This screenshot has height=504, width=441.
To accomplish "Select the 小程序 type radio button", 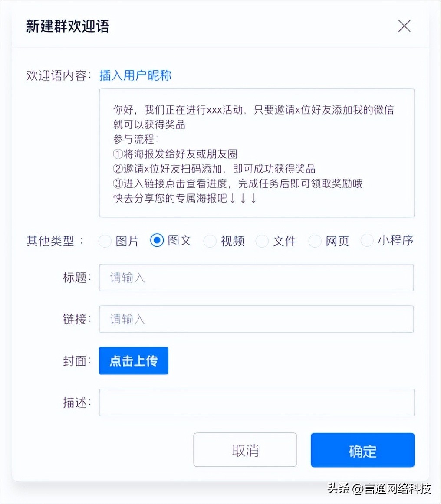I will click(367, 241).
